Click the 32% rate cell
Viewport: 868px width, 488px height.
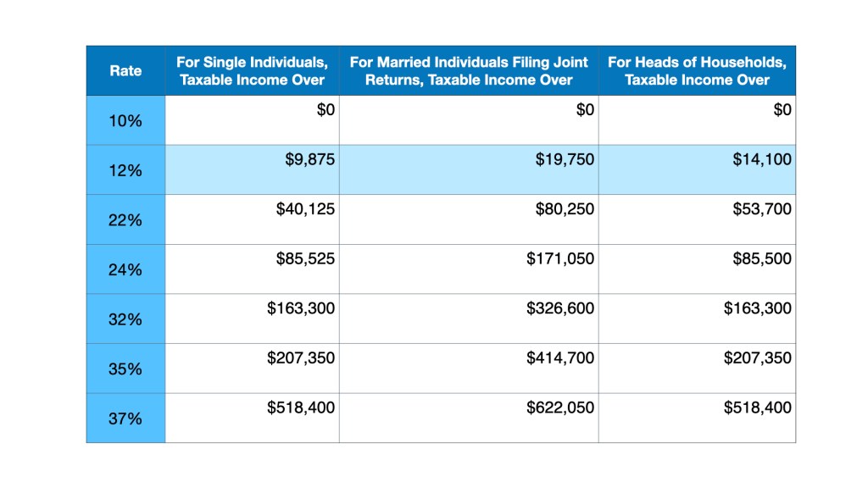click(x=125, y=319)
